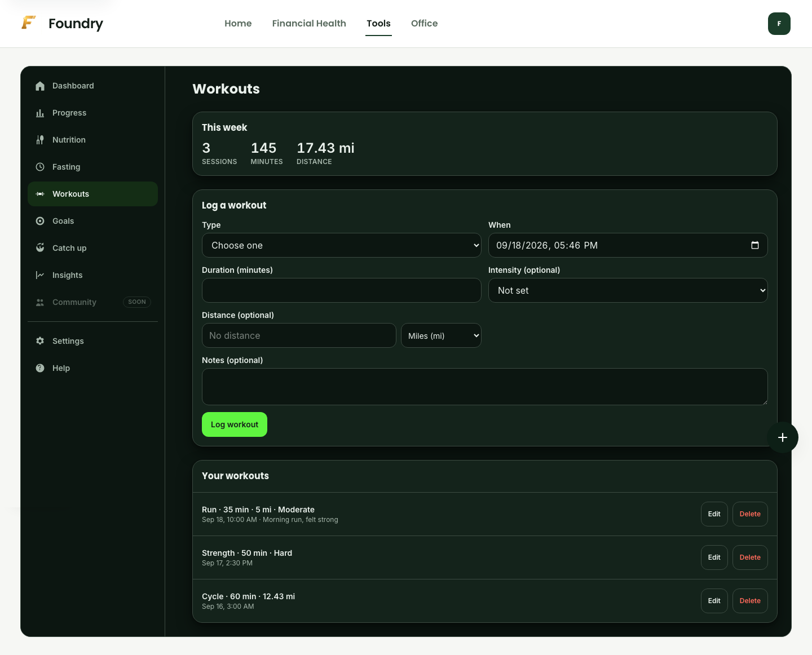Click the 'Your workouts' heading
This screenshot has width=812, height=655.
point(235,476)
